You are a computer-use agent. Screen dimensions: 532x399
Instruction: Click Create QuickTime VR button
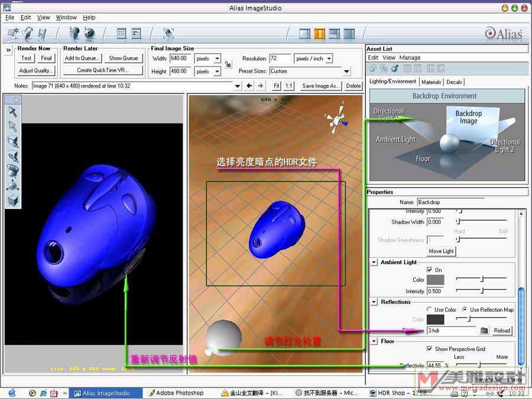pyautogui.click(x=103, y=70)
